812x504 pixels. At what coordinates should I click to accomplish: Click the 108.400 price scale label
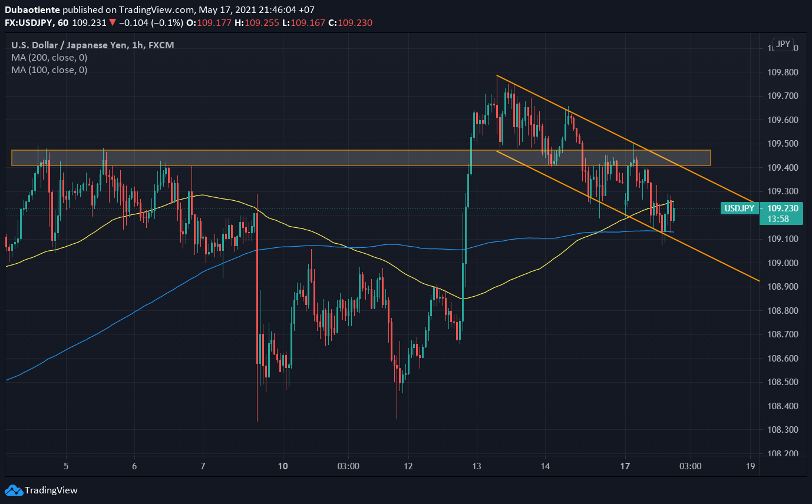pos(782,406)
